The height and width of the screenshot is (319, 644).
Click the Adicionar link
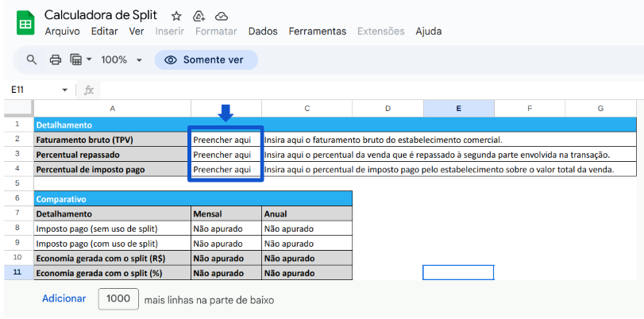(x=64, y=299)
